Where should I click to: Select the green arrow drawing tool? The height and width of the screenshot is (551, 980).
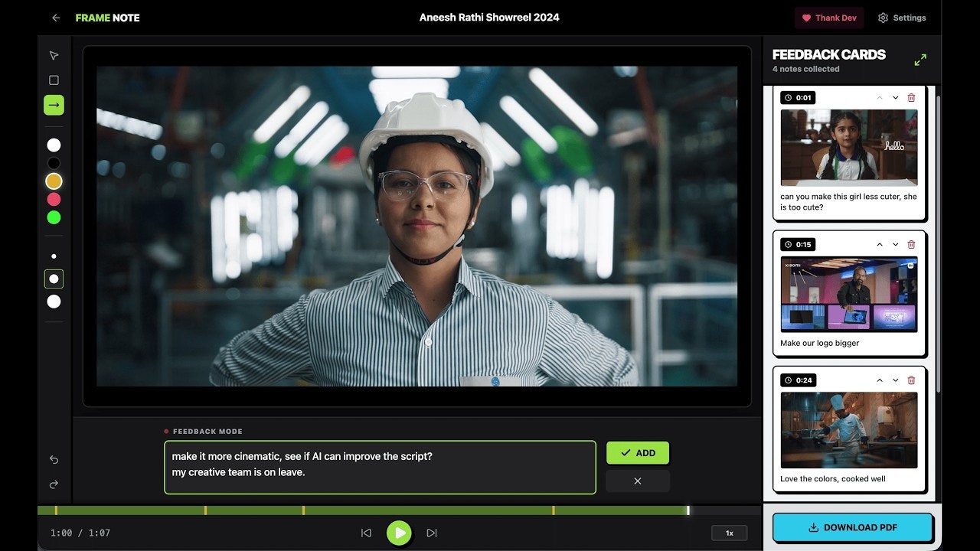tap(54, 105)
